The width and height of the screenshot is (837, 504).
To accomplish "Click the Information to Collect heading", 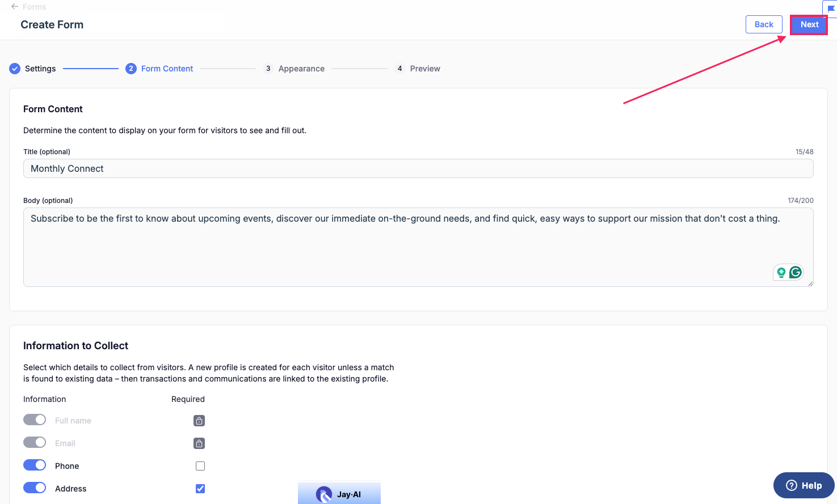I will (75, 346).
